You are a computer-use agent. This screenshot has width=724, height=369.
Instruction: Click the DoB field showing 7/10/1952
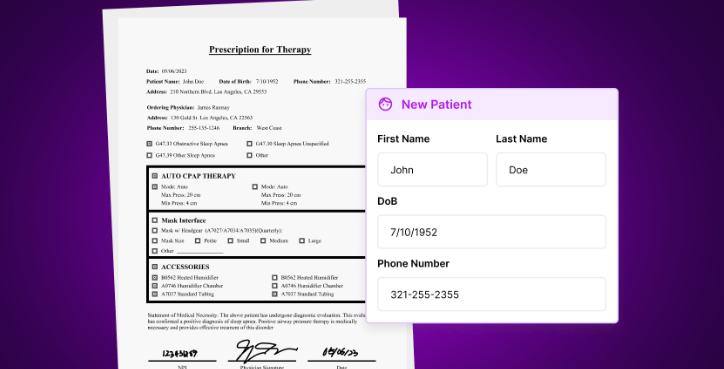click(x=492, y=232)
